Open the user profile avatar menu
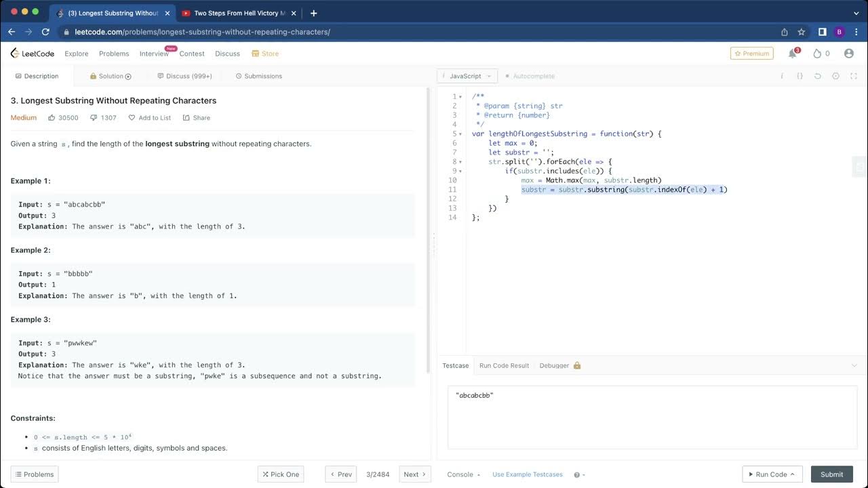 tap(848, 54)
